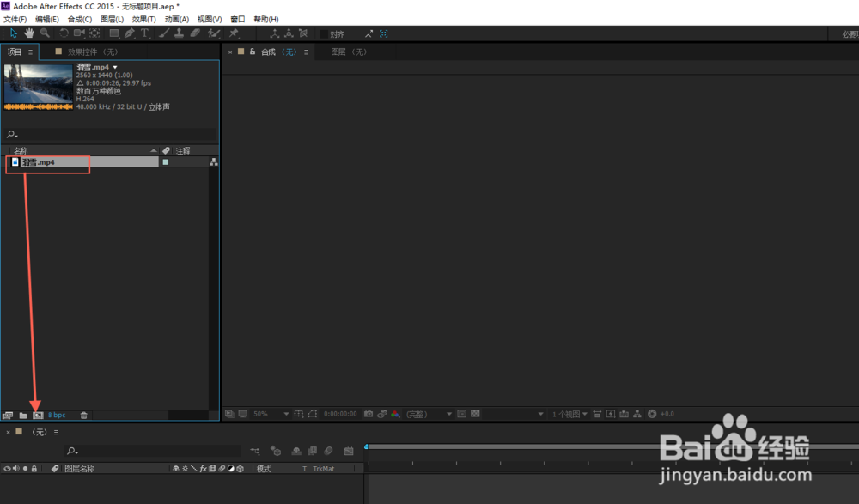Click the label color swatch for 滑雪.mp4
This screenshot has width=859, height=504.
tap(166, 162)
